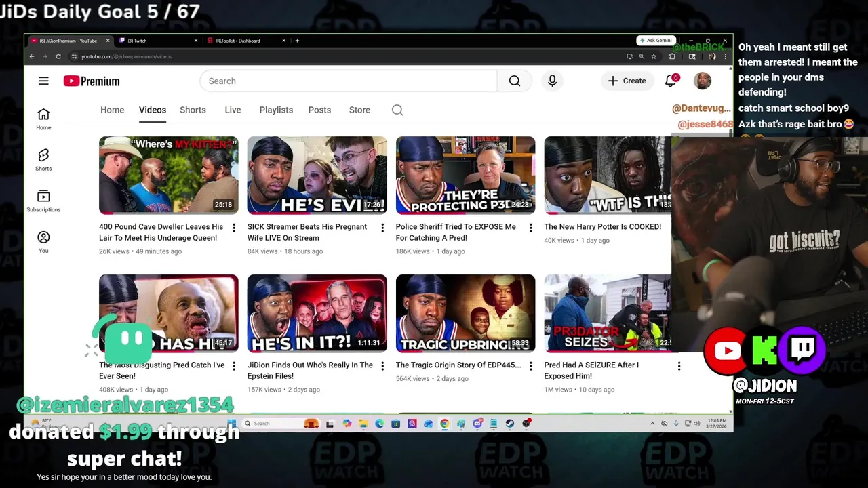Go to Home in left sidebar
This screenshot has height=488, width=868.
tap(43, 119)
